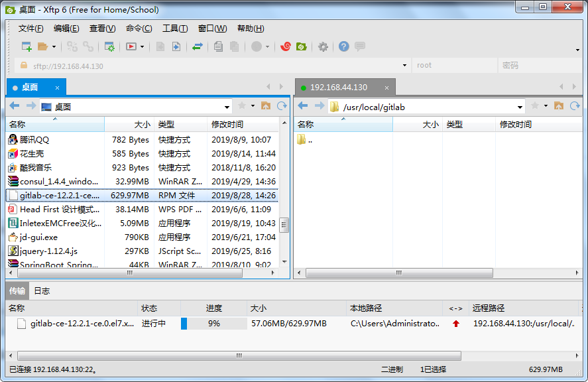588x382 pixels.
Task: Click the blue-green transfer arrows toolbar icon
Action: point(198,46)
